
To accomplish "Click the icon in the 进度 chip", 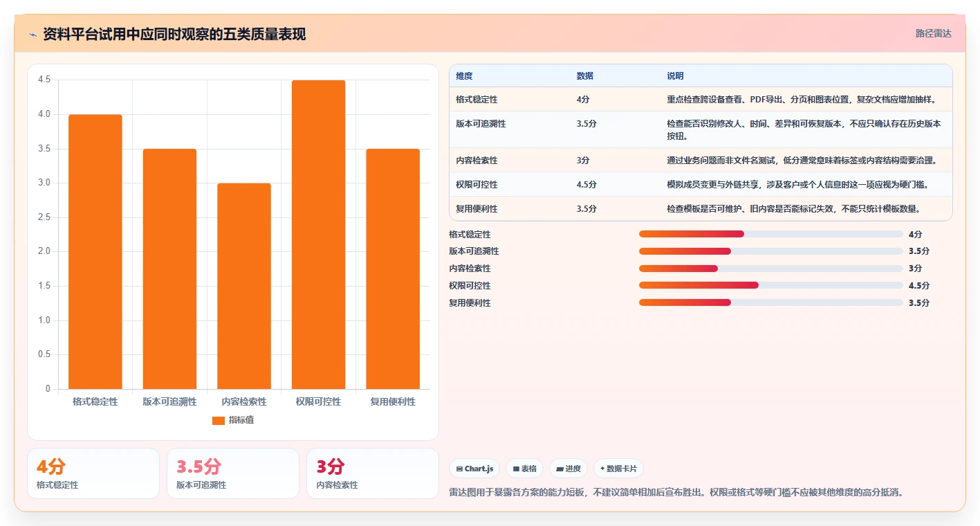I will point(560,469).
